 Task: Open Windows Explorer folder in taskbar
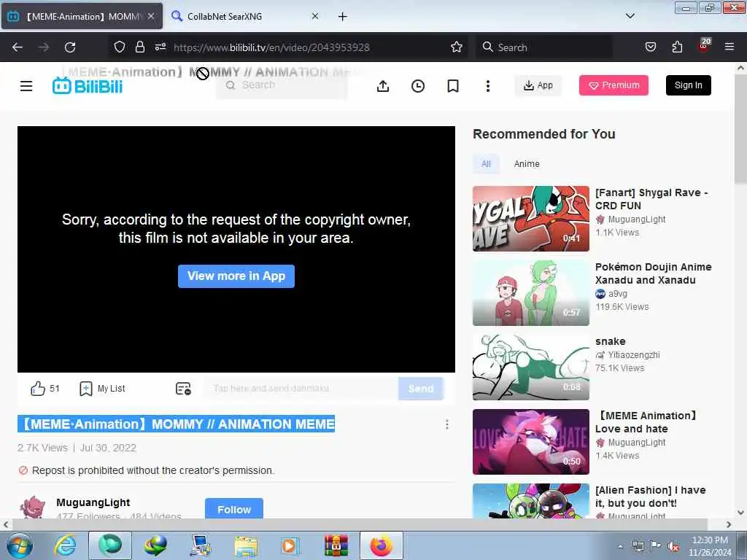click(246, 545)
